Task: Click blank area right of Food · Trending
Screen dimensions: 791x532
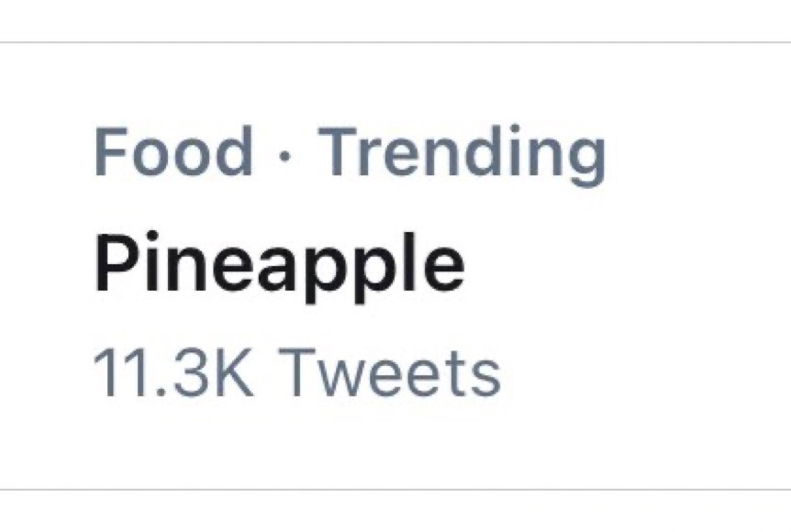Action: pos(697,153)
